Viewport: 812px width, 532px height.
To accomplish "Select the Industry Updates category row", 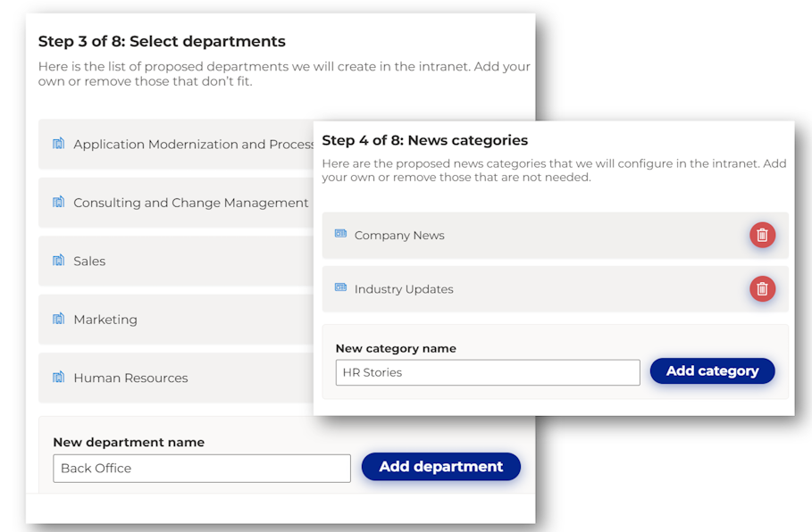I will 536,289.
